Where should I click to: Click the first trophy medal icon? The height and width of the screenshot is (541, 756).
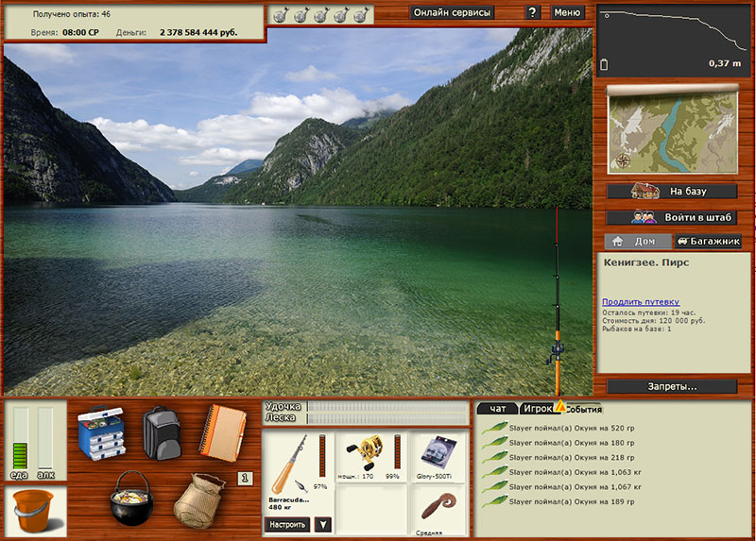pos(281,15)
